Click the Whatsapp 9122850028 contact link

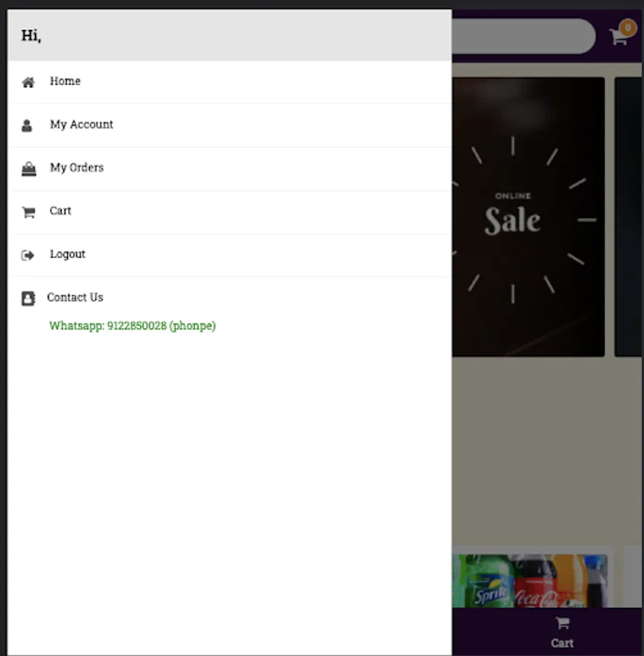133,326
